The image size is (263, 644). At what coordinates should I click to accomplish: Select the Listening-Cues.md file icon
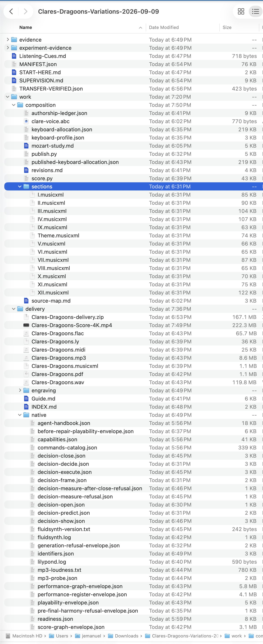14,56
